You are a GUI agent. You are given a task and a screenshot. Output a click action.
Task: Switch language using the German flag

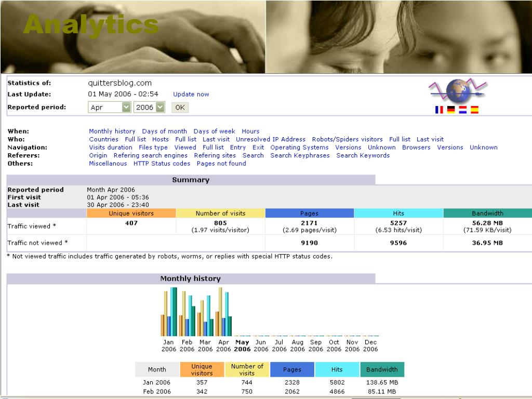tap(451, 110)
